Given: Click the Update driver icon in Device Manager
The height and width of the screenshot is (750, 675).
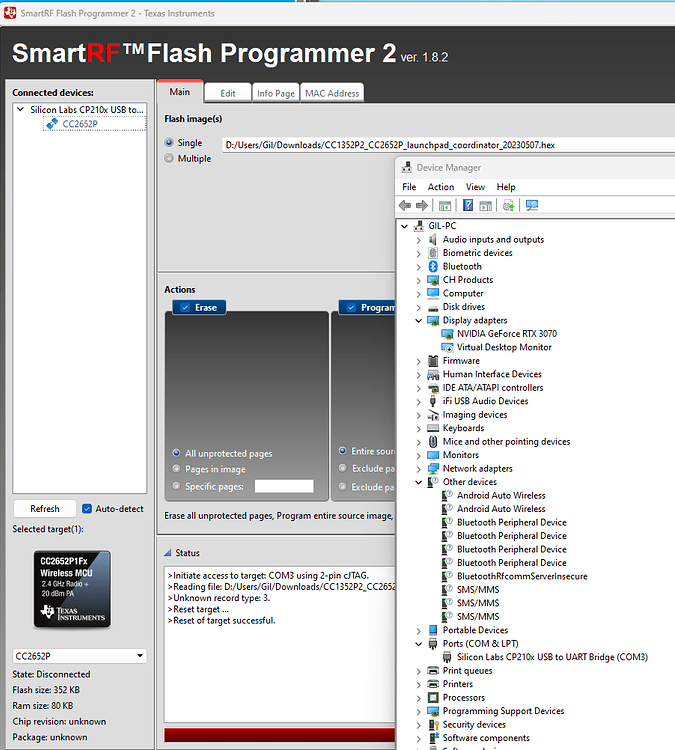Looking at the screenshot, I should 509,206.
